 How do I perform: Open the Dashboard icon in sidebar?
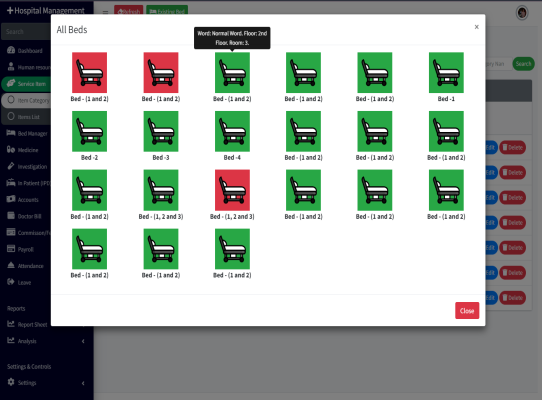(x=11, y=50)
